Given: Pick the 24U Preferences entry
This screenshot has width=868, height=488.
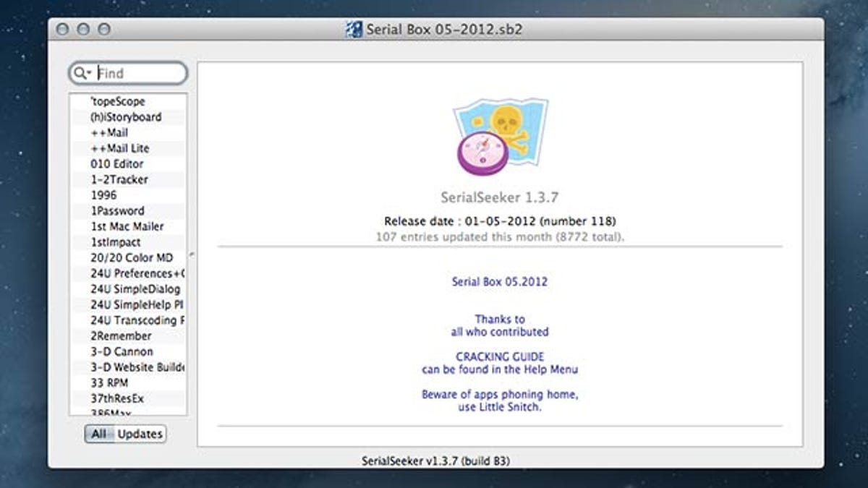Looking at the screenshot, I should [127, 273].
